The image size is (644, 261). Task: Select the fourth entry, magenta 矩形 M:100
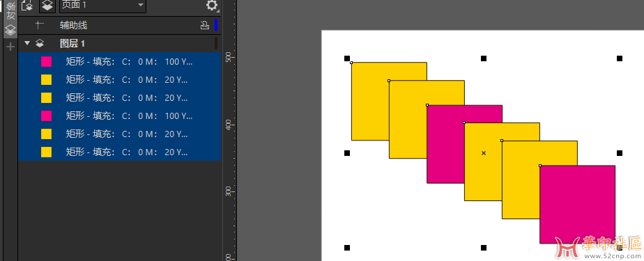[119, 116]
